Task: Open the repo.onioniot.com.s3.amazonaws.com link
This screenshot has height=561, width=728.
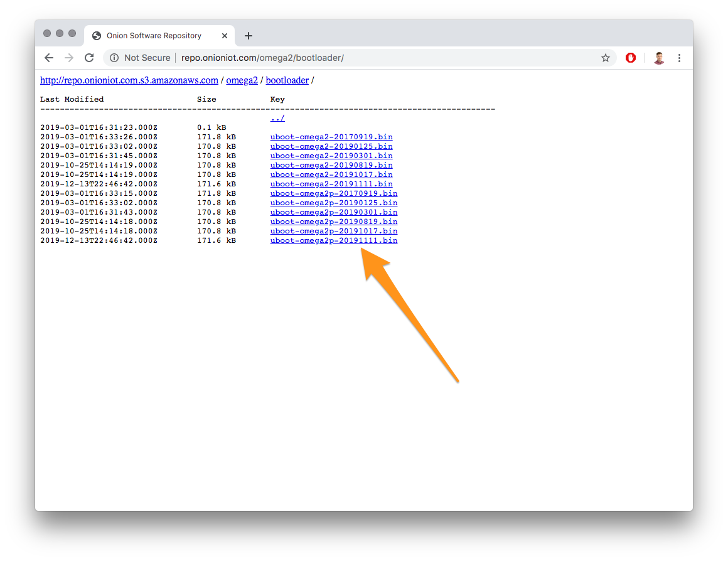Action: point(129,80)
